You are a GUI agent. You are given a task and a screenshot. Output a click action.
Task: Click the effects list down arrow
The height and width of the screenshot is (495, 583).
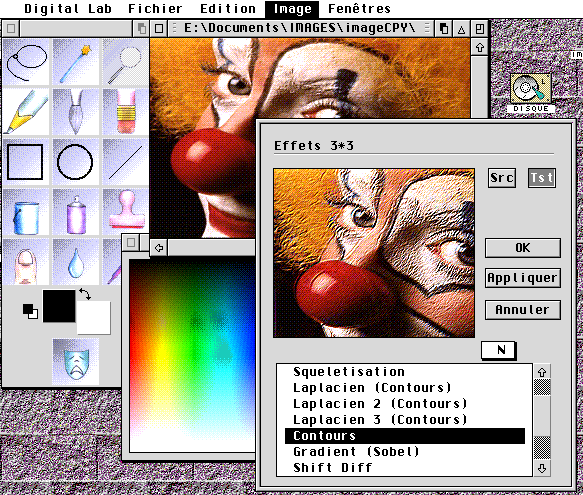[542, 469]
